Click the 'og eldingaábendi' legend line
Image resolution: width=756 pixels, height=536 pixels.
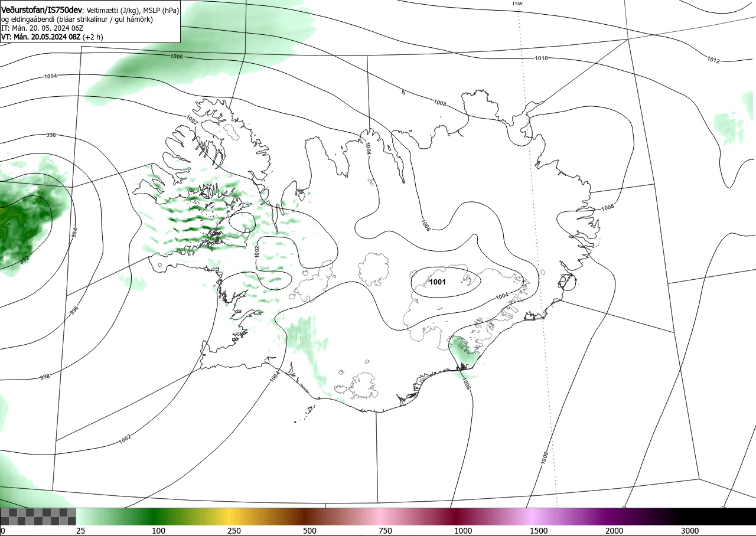[77, 19]
